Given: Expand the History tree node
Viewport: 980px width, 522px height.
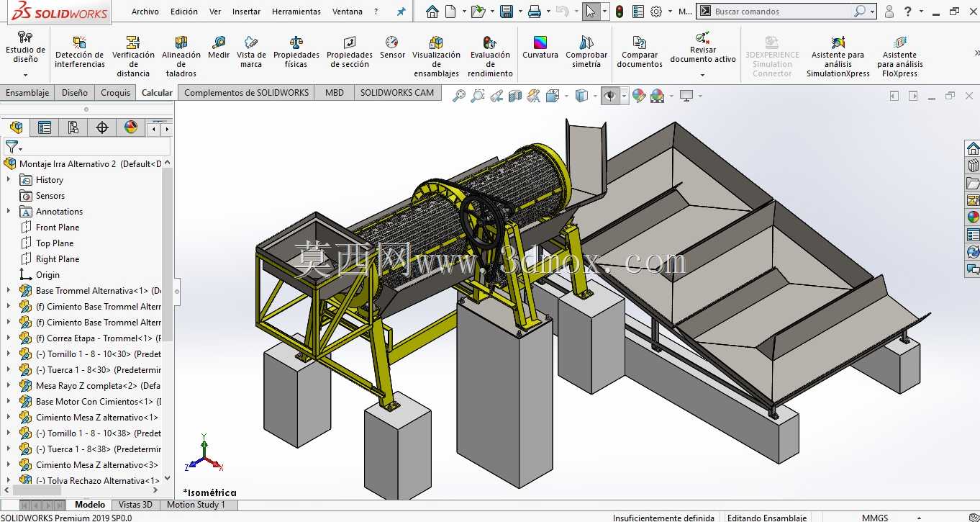Looking at the screenshot, I should pos(9,180).
